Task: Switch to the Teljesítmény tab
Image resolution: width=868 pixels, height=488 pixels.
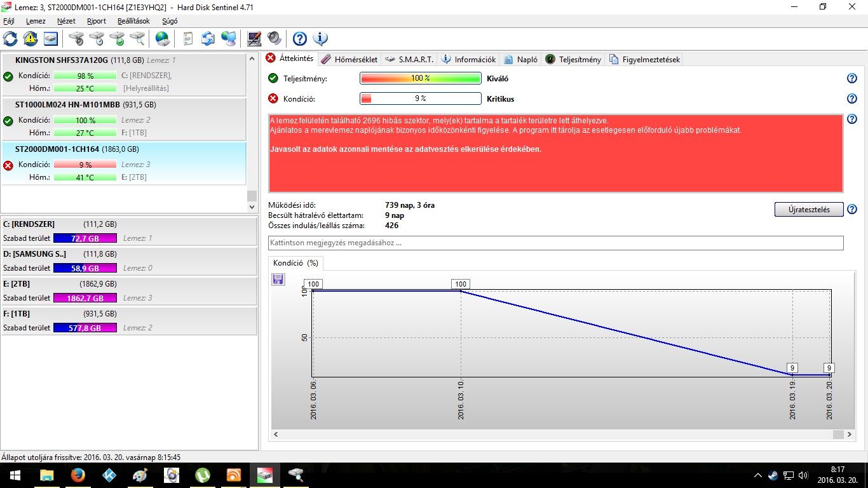Action: click(x=573, y=59)
